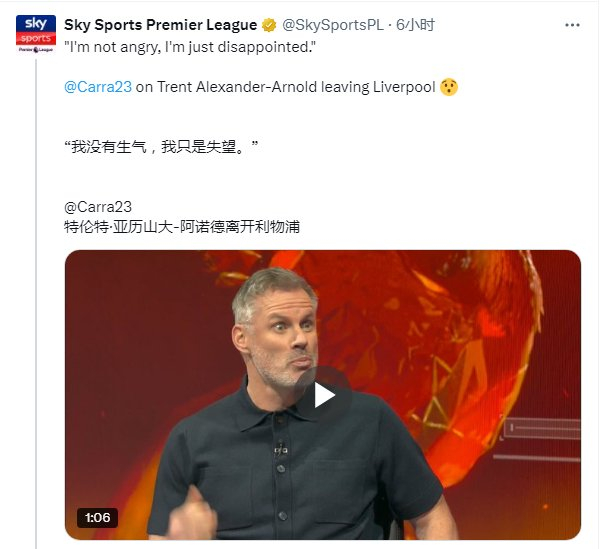The height and width of the screenshot is (549, 607).
Task: Click the gold verified badge
Action: (x=269, y=25)
